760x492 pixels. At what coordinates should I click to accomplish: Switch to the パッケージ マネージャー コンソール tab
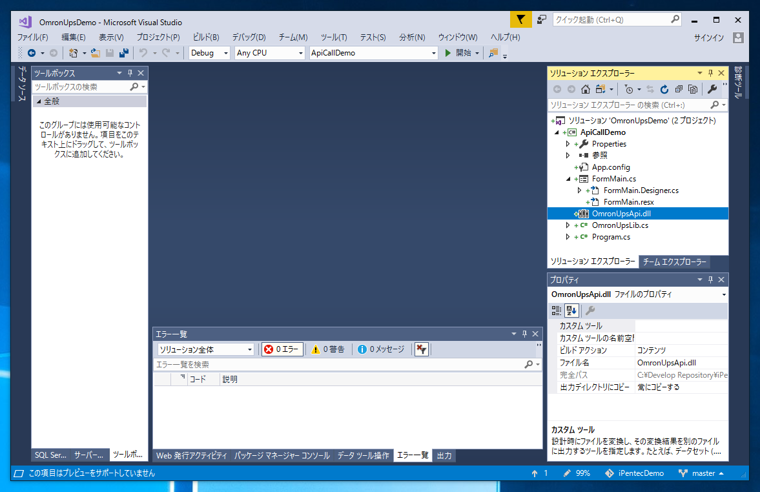tap(282, 456)
